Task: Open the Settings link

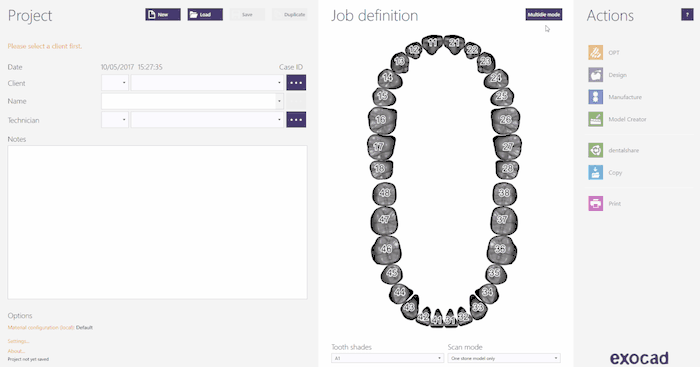Action: [18, 341]
